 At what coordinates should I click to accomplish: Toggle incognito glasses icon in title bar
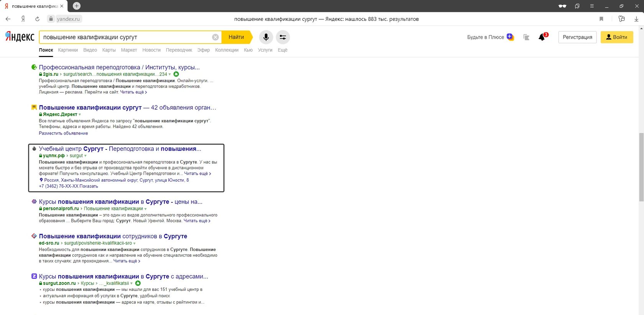[562, 6]
